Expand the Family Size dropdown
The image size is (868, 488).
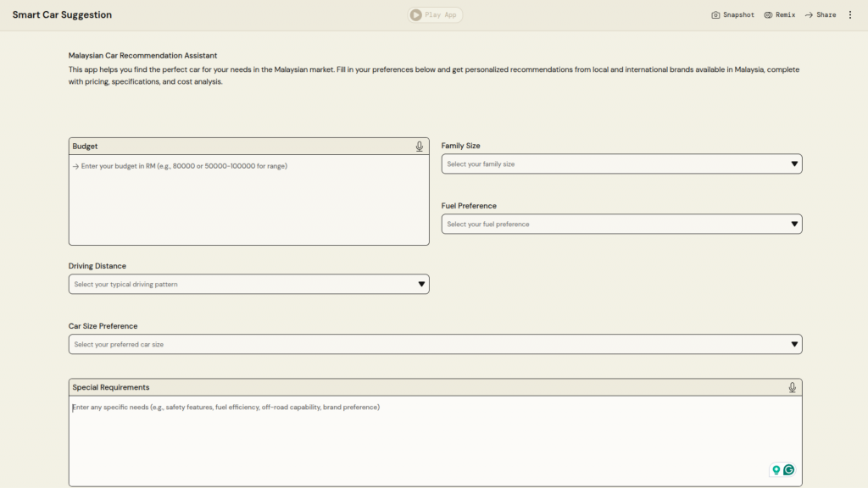(x=621, y=164)
